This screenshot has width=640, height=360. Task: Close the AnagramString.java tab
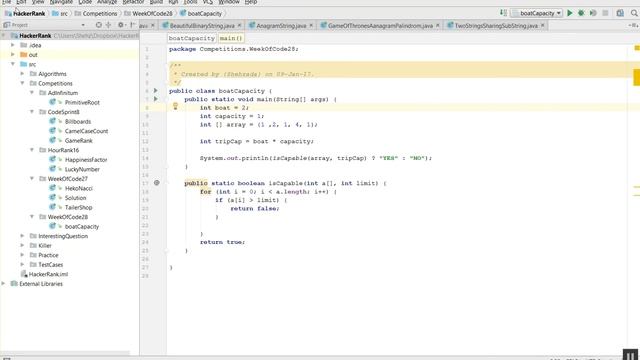click(x=311, y=25)
